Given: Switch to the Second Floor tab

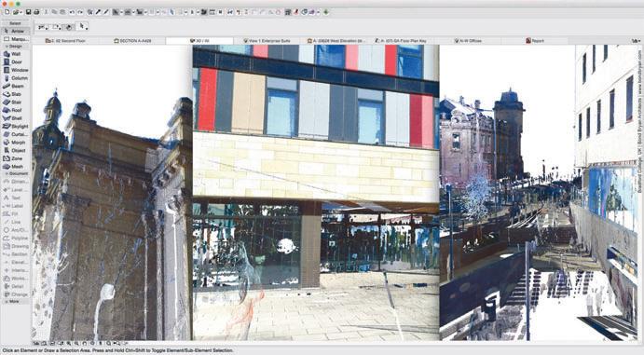Looking at the screenshot, I should click(66, 41).
